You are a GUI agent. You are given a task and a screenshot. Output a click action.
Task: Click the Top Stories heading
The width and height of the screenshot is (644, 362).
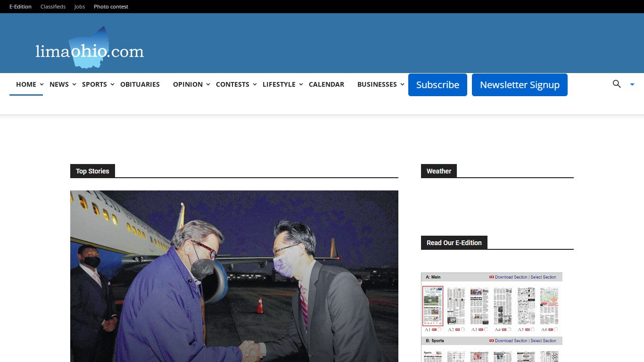tap(92, 171)
